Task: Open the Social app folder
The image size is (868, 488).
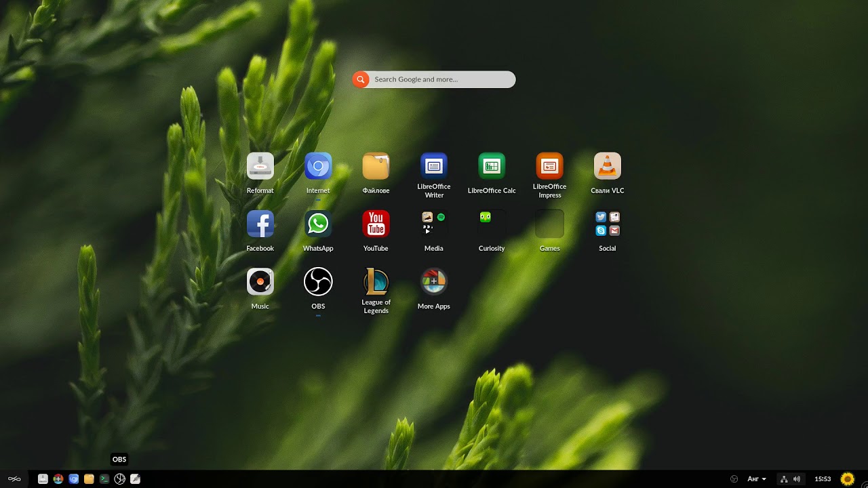Action: click(x=608, y=224)
